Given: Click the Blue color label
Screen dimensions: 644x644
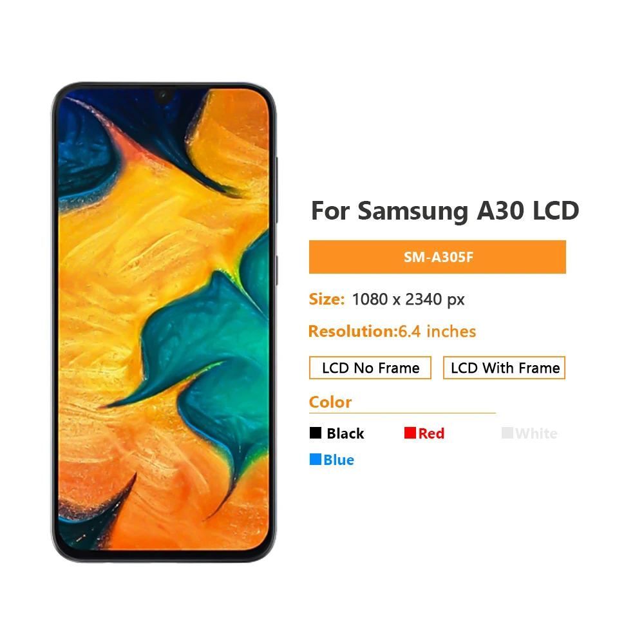Looking at the screenshot, I should pyautogui.click(x=339, y=460).
